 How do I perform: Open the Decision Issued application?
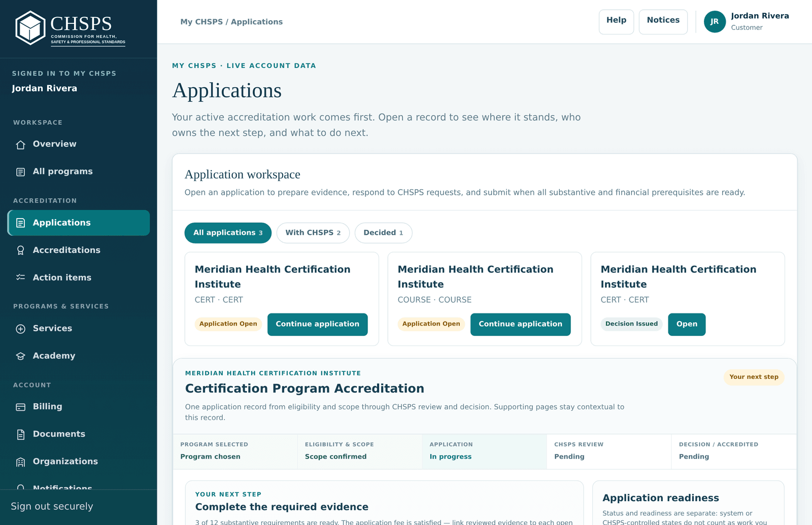687,324
